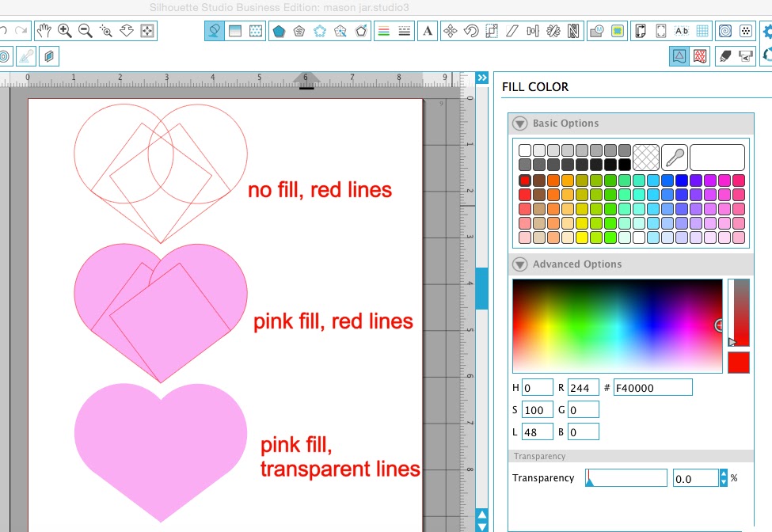
Task: Select the Fill Color bucket tool
Action: (x=214, y=31)
